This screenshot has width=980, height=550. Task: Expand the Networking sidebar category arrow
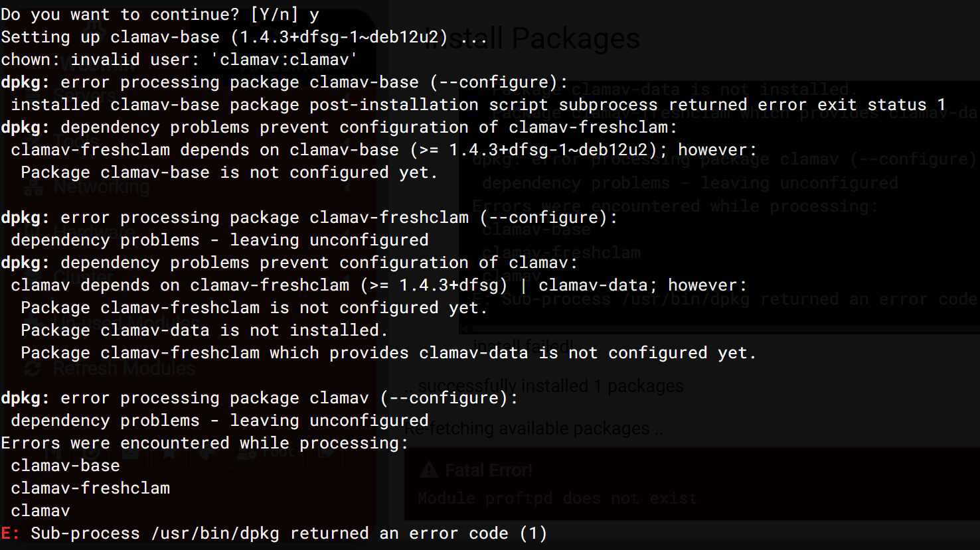[x=346, y=188]
